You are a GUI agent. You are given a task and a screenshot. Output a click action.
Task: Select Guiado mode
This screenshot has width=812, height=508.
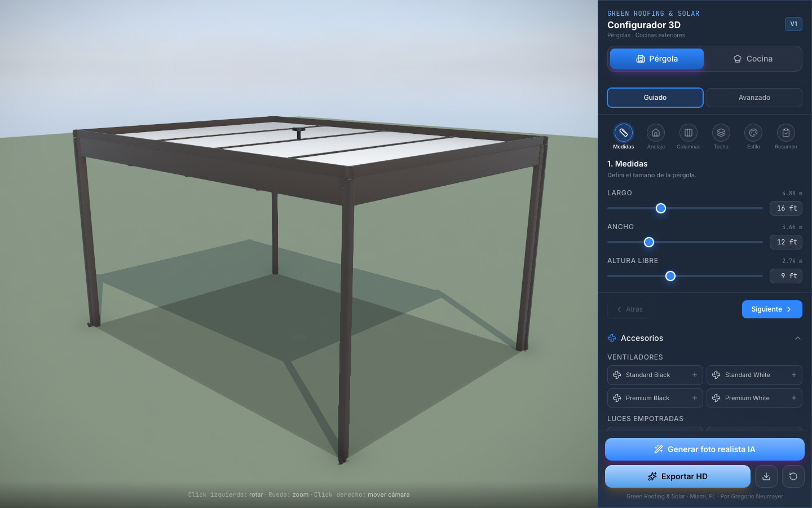click(x=655, y=98)
